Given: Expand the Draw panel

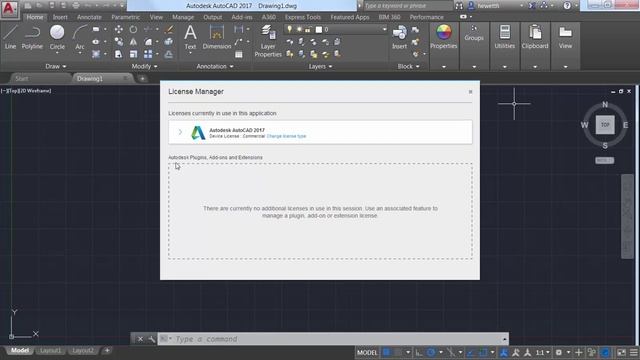Looking at the screenshot, I should (x=56, y=66).
